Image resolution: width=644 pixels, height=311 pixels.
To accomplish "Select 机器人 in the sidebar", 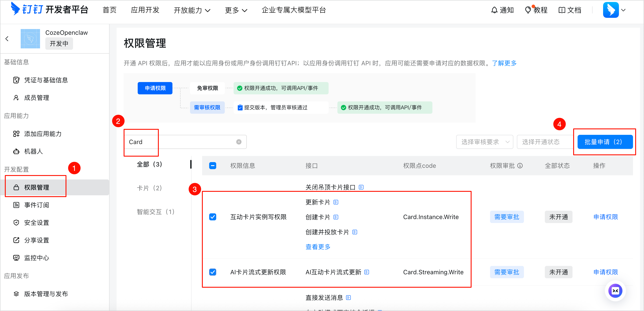I will (x=33, y=151).
